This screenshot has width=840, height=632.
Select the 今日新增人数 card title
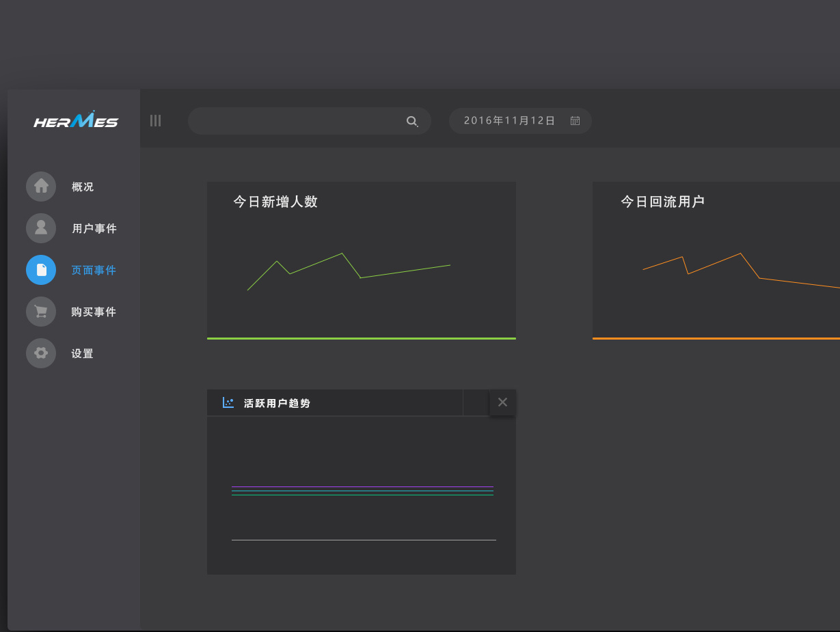coord(276,202)
